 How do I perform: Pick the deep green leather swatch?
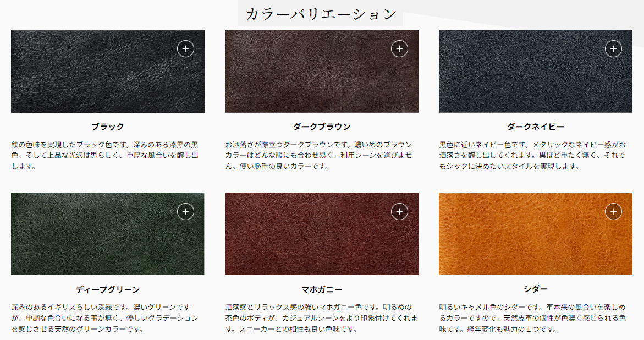point(108,234)
